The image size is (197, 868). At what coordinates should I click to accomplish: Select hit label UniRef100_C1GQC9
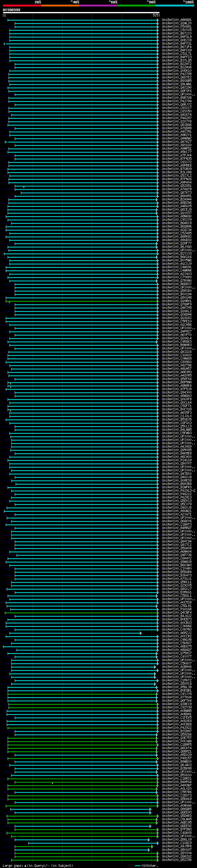176,843
